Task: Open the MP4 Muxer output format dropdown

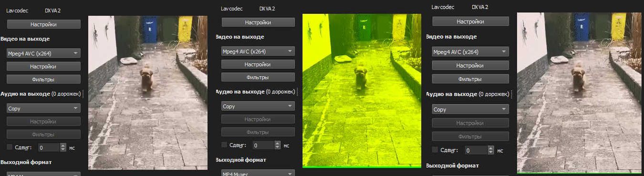Action: click(x=258, y=173)
